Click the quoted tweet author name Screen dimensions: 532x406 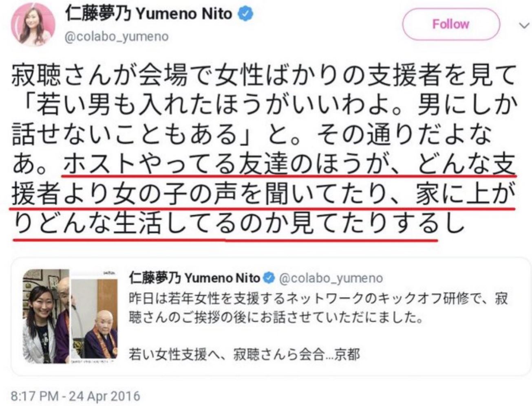coord(194,278)
